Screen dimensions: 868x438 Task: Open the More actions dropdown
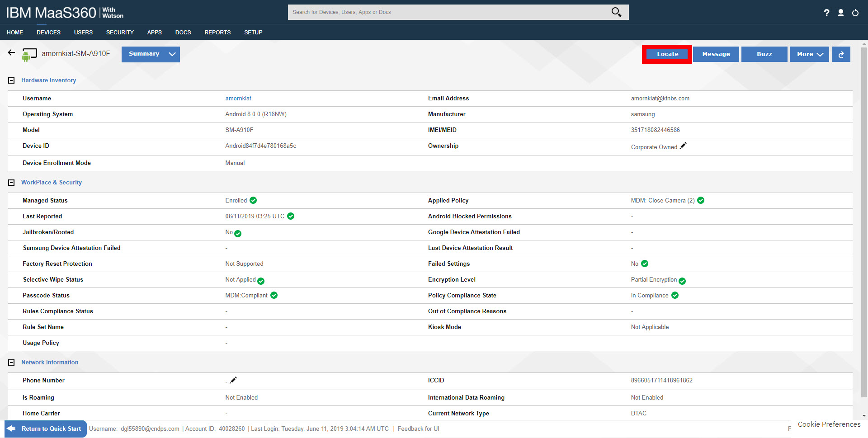809,54
